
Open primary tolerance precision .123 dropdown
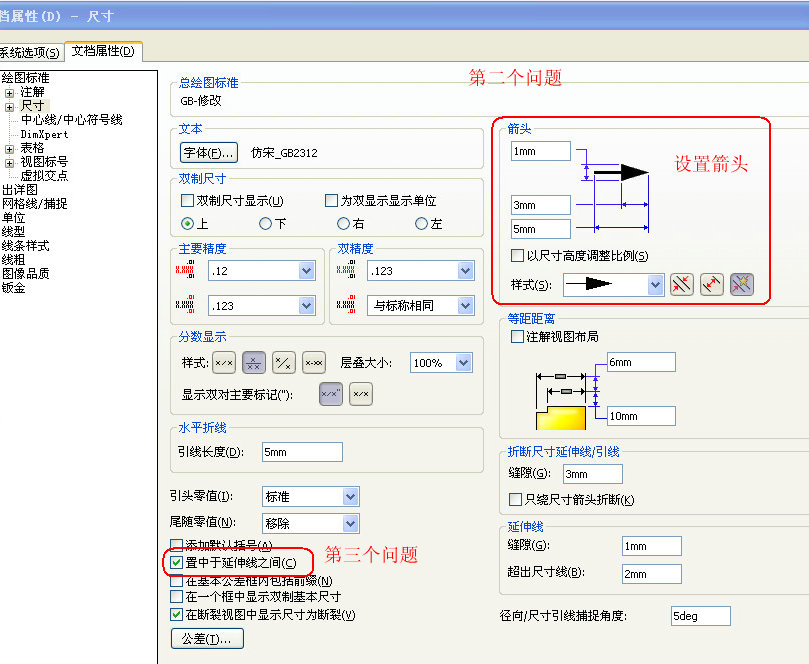262,305
